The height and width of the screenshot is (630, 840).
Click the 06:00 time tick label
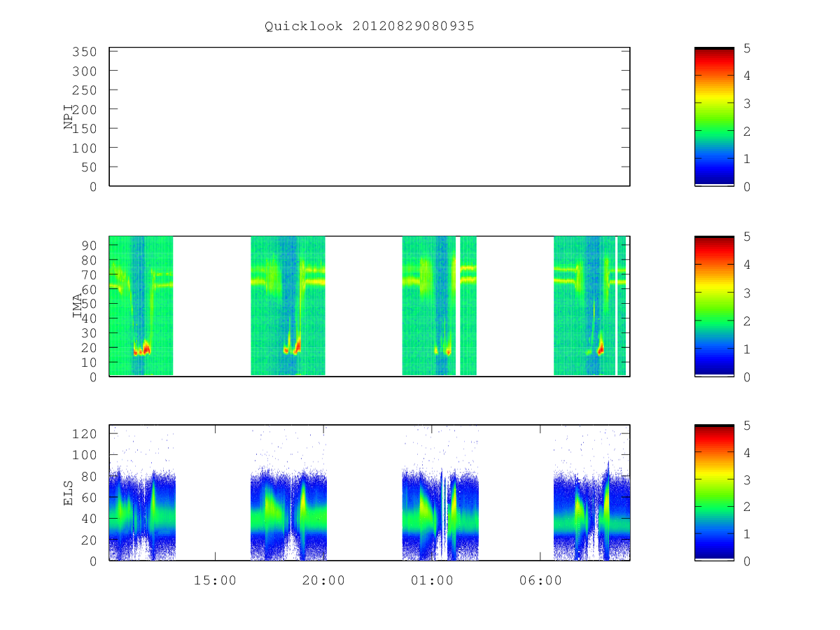click(540, 580)
